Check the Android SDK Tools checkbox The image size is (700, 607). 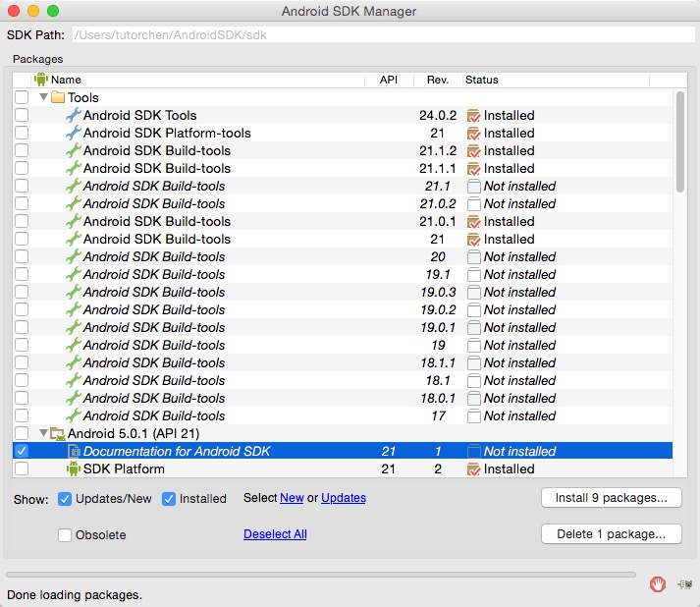22,115
